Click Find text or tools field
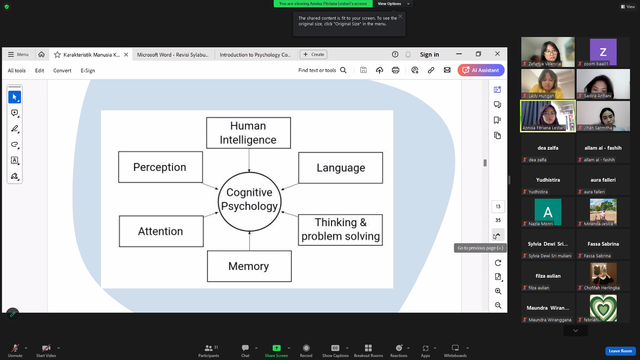The image size is (640, 360). [x=317, y=70]
